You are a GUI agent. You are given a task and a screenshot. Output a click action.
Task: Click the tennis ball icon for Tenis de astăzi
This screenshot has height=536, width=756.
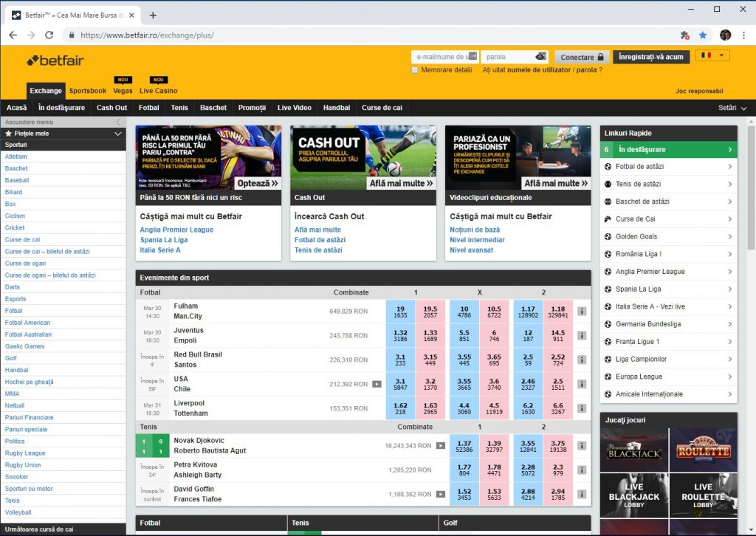608,184
